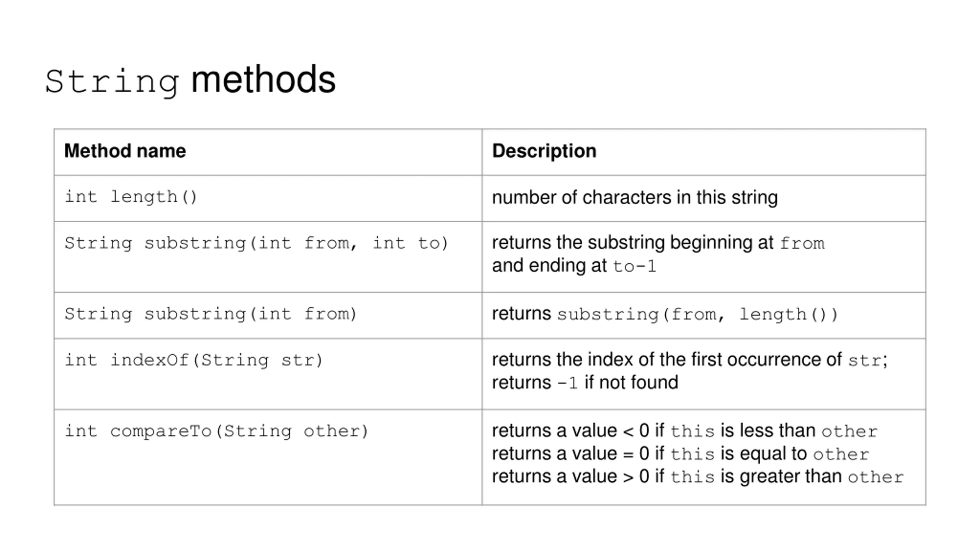Click the word 'methods' in the title
The height and width of the screenshot is (551, 980).
[x=263, y=79]
